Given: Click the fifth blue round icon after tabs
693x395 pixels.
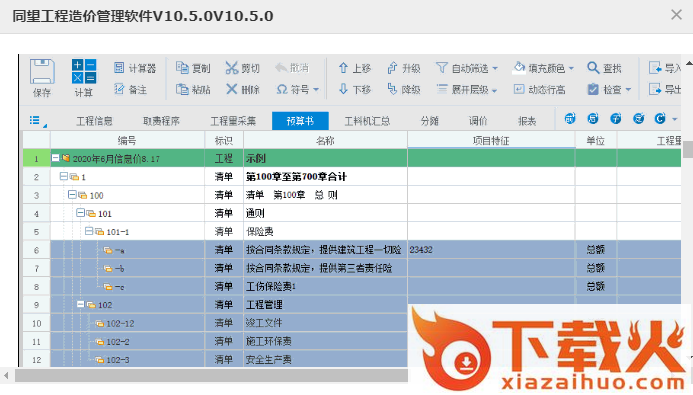Looking at the screenshot, I should click(660, 118).
